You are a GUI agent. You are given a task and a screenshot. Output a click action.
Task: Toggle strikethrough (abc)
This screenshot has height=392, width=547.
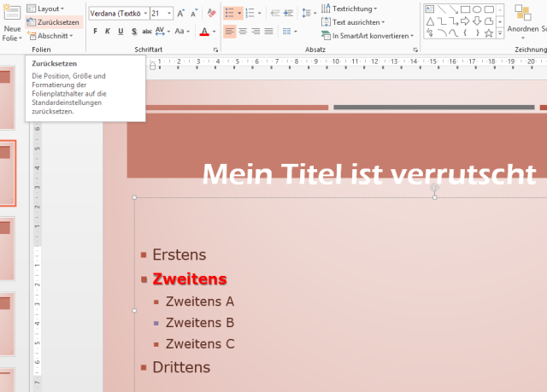click(x=147, y=32)
